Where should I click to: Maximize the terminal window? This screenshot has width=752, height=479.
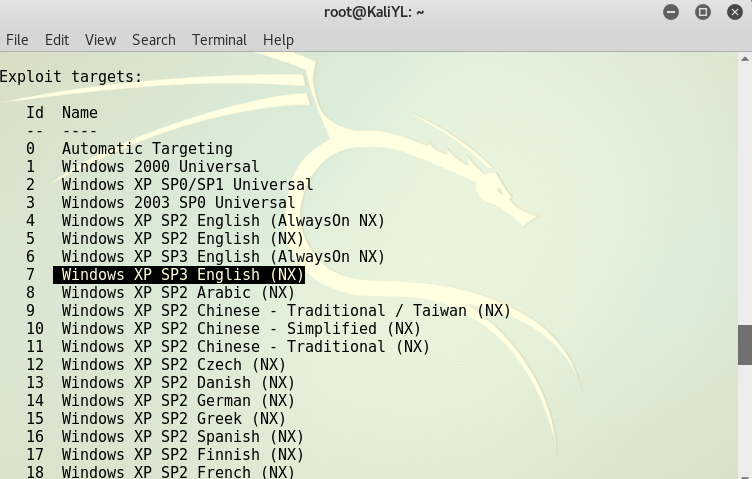(703, 12)
